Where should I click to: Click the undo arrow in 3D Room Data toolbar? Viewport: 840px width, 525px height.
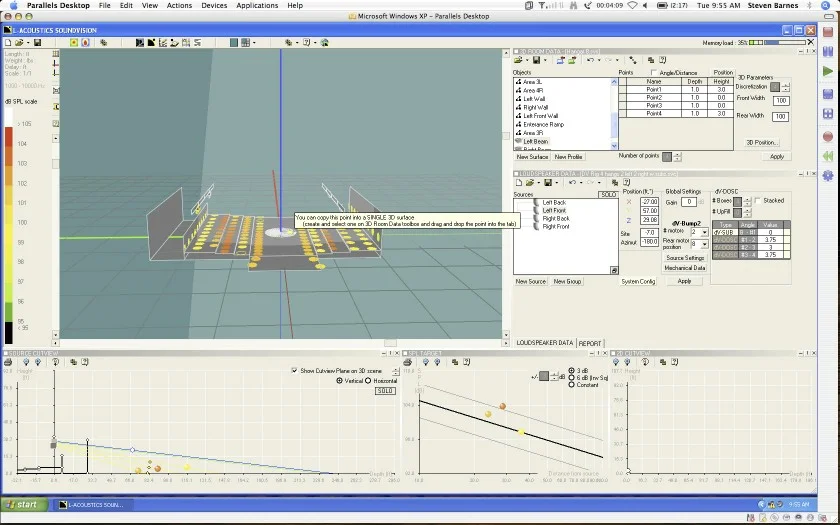(590, 60)
